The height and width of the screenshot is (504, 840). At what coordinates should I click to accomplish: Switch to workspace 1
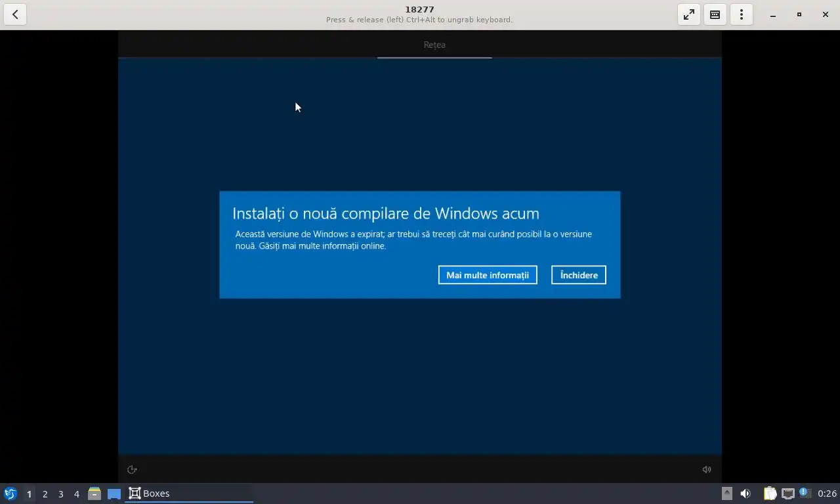pyautogui.click(x=29, y=493)
